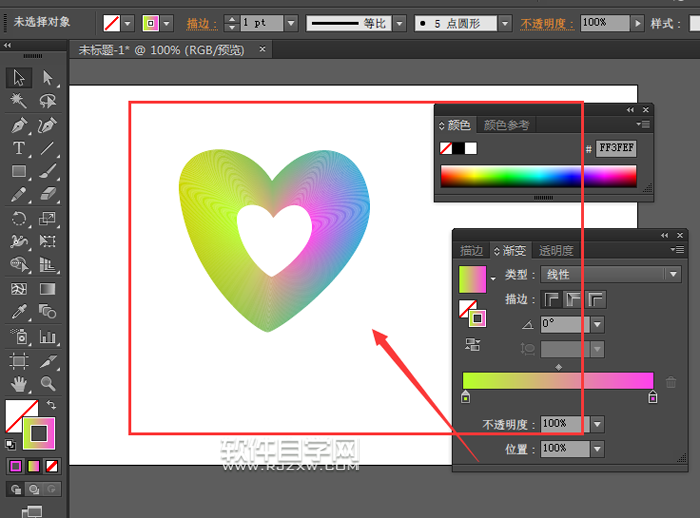Click the 不透明度 link in control bar
The height and width of the screenshot is (518, 700).
coord(547,23)
